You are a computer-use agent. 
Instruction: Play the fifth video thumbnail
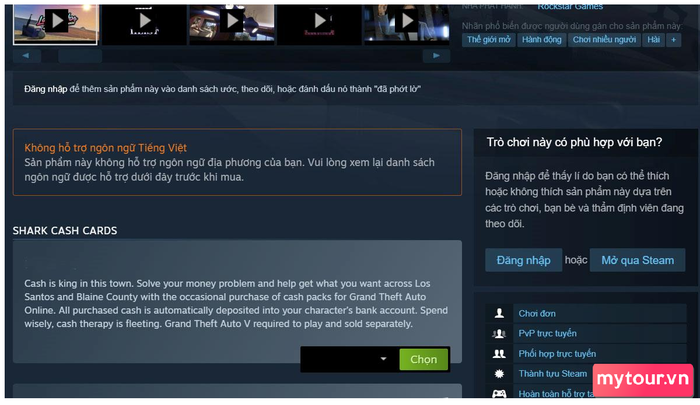(407, 24)
